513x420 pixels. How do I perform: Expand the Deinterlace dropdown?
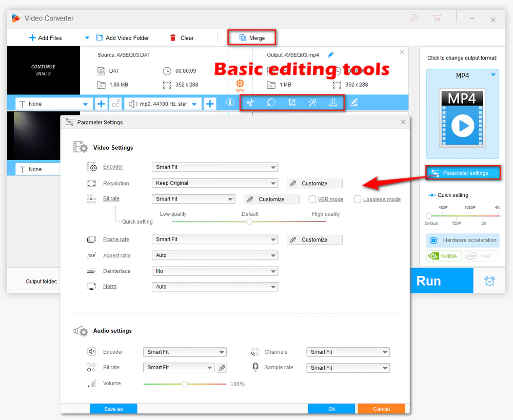215,271
